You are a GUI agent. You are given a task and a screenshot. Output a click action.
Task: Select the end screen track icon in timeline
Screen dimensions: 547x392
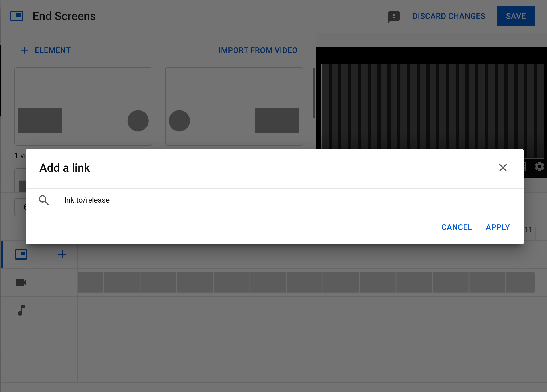[21, 254]
